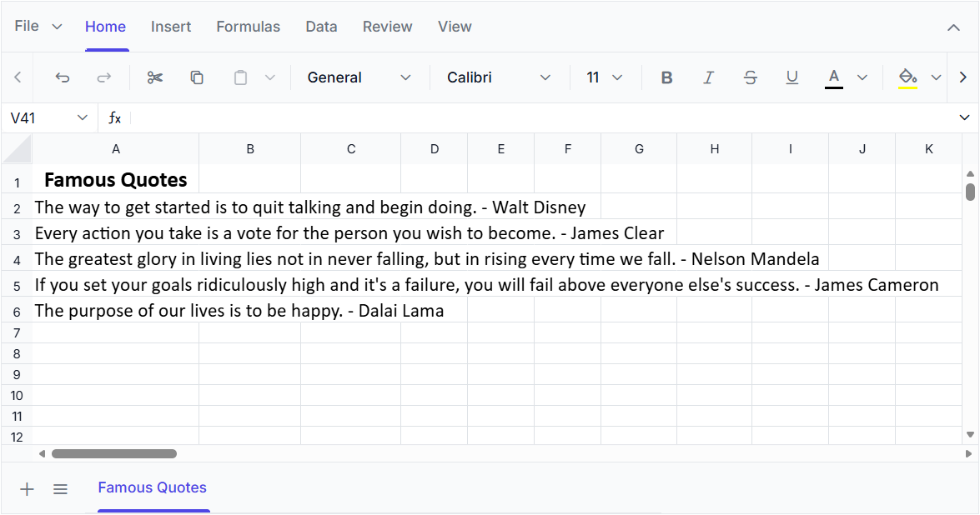Undo the last action
The height and width of the screenshot is (515, 980).
click(62, 77)
